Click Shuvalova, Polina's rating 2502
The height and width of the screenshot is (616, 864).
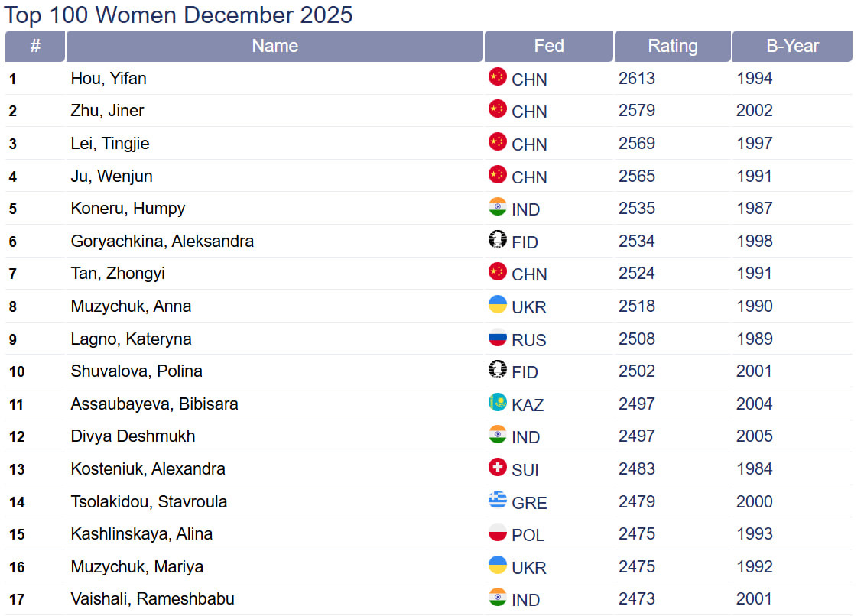click(x=636, y=371)
